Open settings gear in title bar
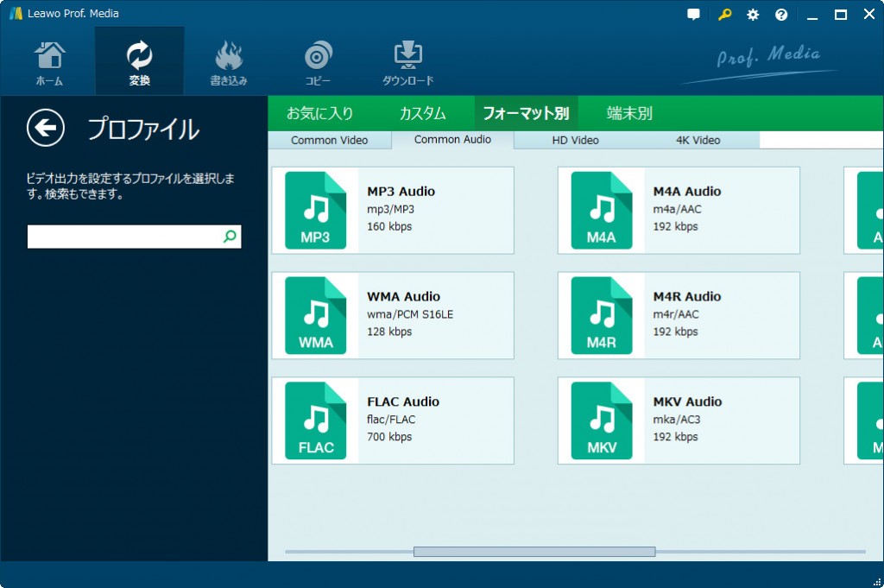The height and width of the screenshot is (588, 884). pos(753,15)
